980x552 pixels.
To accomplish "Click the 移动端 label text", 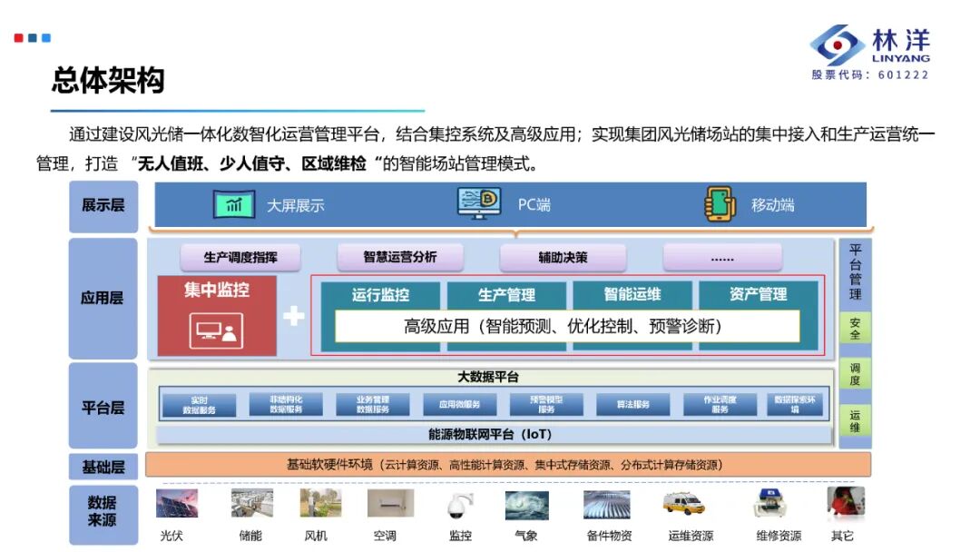I will click(x=772, y=205).
